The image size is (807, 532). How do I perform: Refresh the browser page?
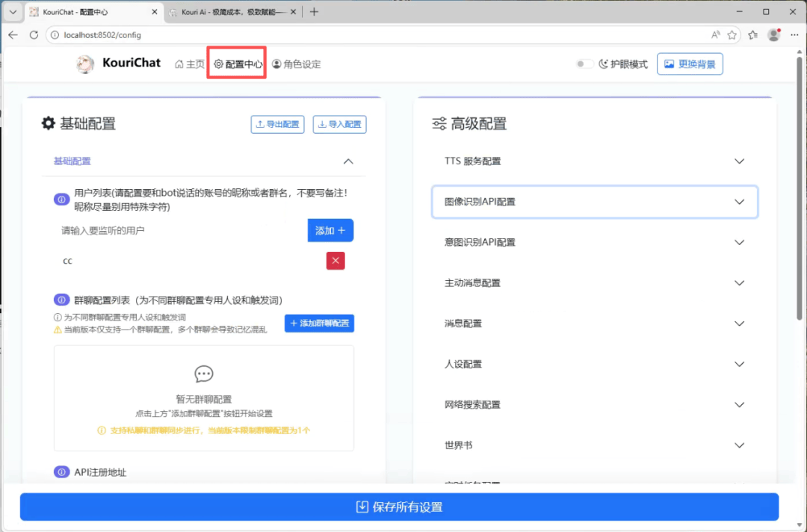pos(34,34)
